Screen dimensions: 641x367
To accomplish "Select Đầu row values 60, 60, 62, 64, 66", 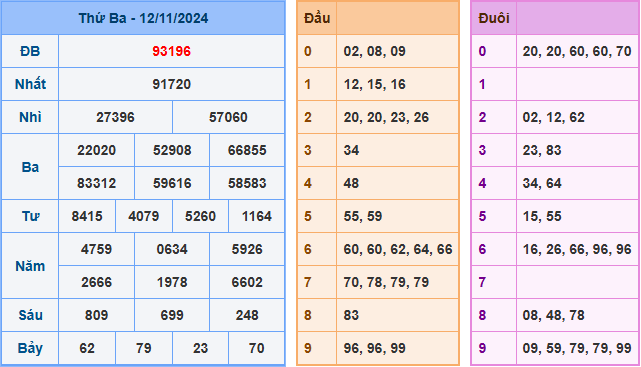I will pos(398,249).
